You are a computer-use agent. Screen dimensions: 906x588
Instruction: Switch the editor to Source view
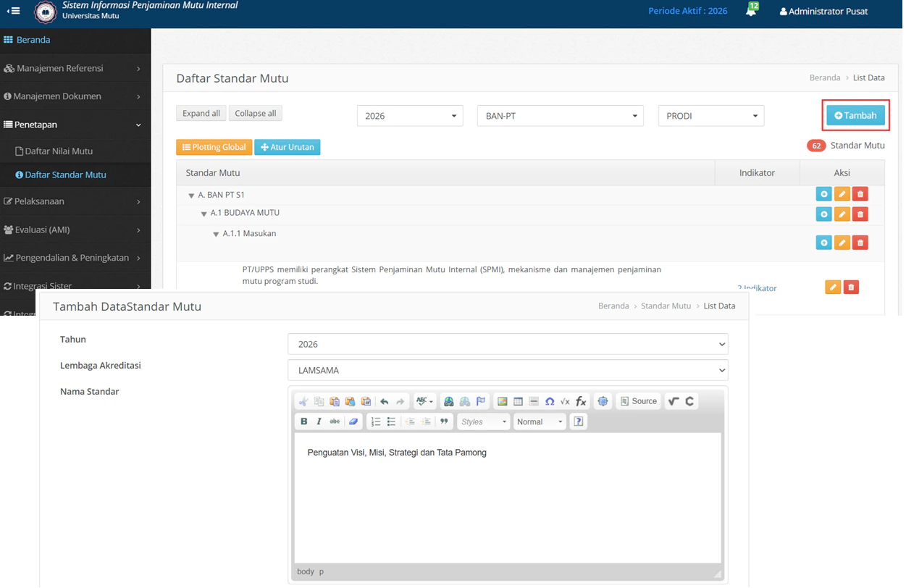pyautogui.click(x=639, y=401)
